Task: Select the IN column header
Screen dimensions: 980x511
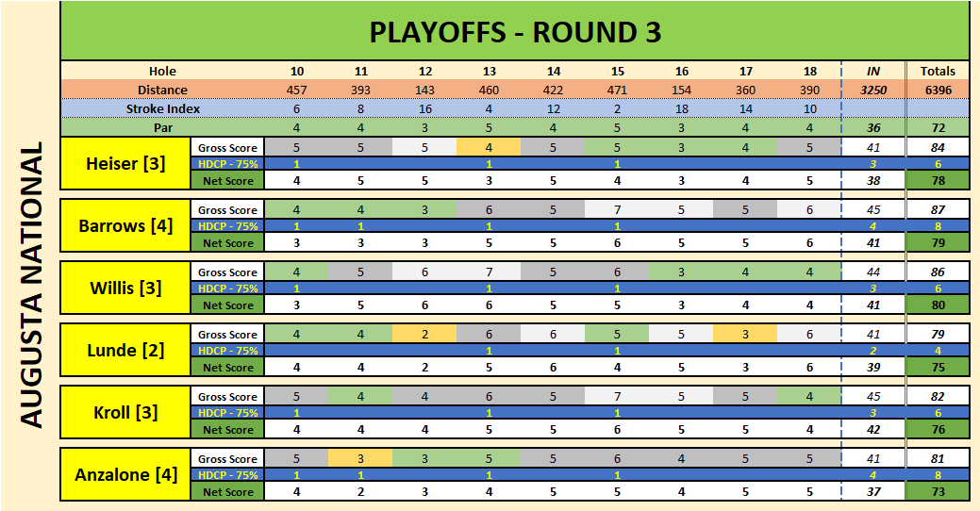Action: coord(873,71)
